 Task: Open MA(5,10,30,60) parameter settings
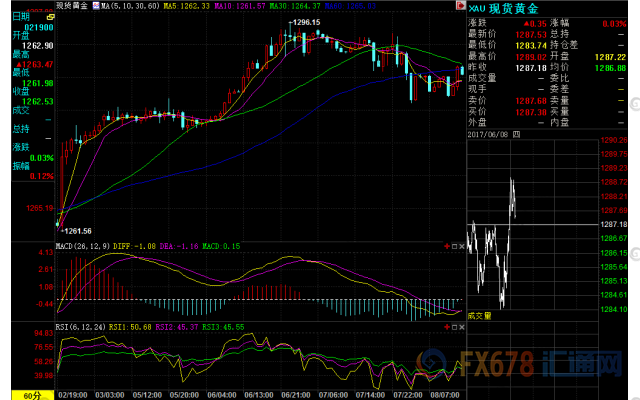click(x=128, y=6)
